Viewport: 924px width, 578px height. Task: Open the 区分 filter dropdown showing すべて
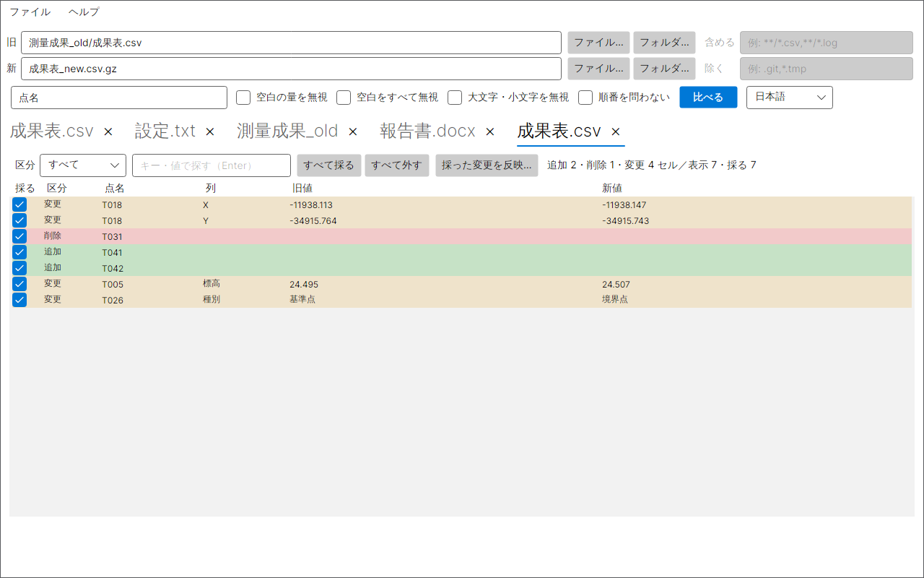[83, 165]
